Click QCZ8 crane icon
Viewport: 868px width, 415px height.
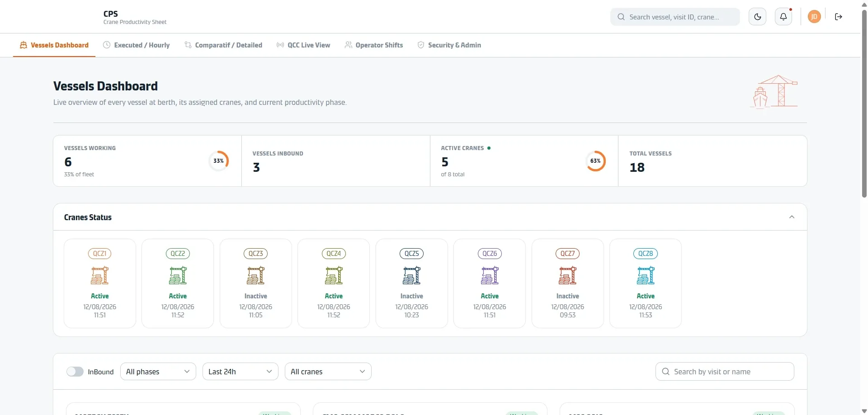pyautogui.click(x=646, y=275)
